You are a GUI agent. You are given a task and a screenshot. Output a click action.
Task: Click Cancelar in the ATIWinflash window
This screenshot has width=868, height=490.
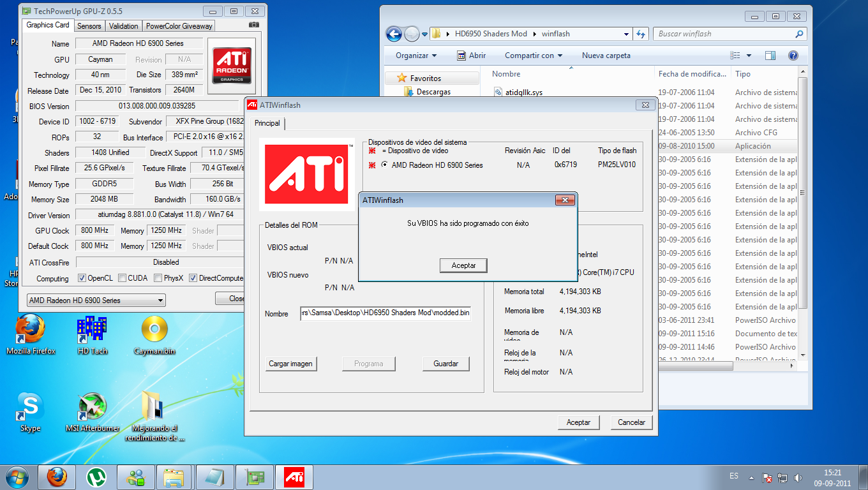(x=632, y=422)
